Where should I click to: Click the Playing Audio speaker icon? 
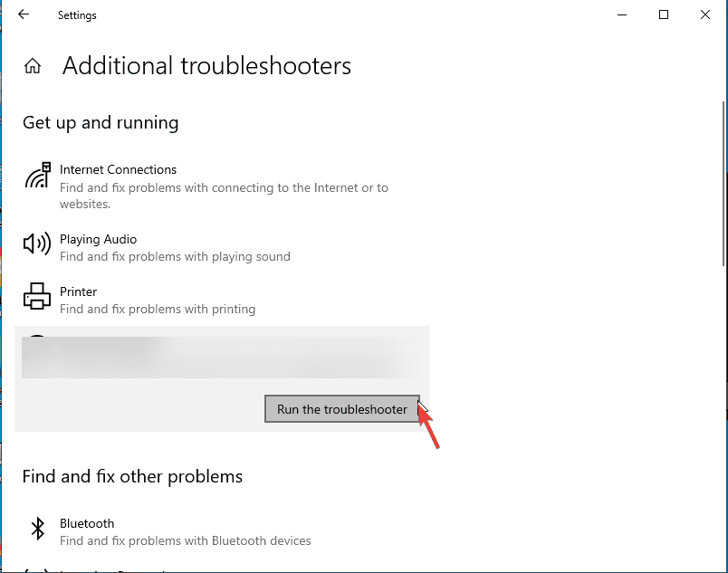coord(37,244)
